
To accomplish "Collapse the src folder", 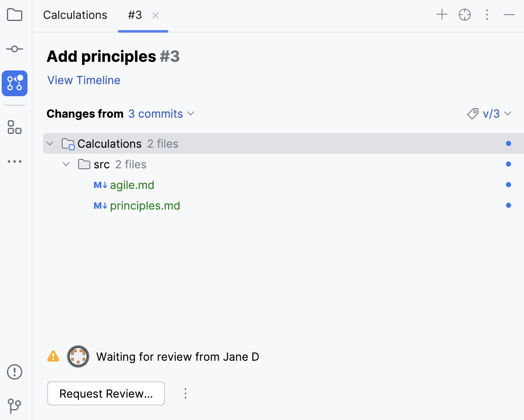I will point(66,164).
